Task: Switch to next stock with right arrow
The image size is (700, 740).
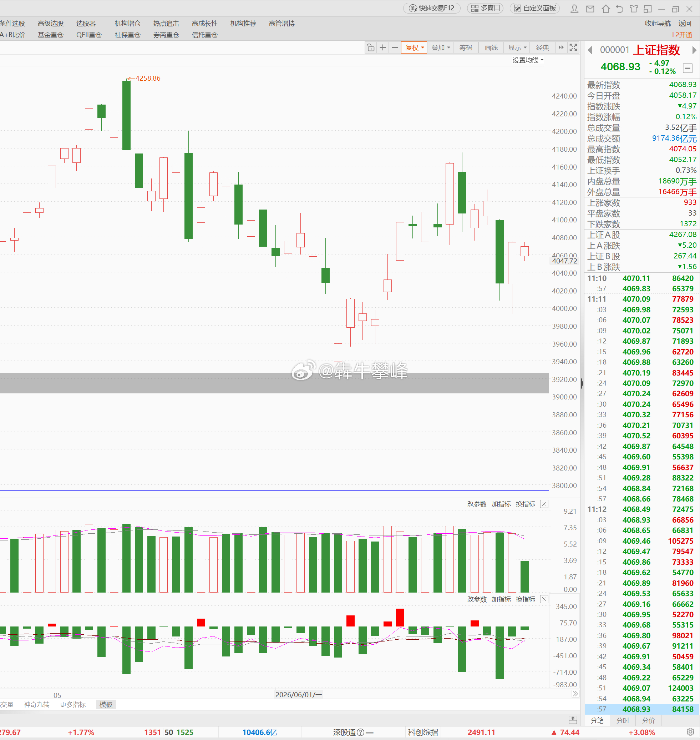Action: [694, 50]
